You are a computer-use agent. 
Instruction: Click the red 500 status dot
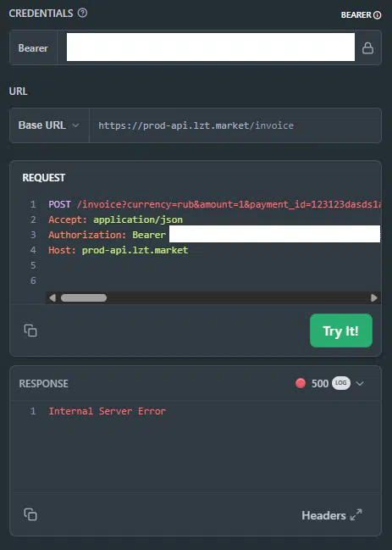[301, 383]
